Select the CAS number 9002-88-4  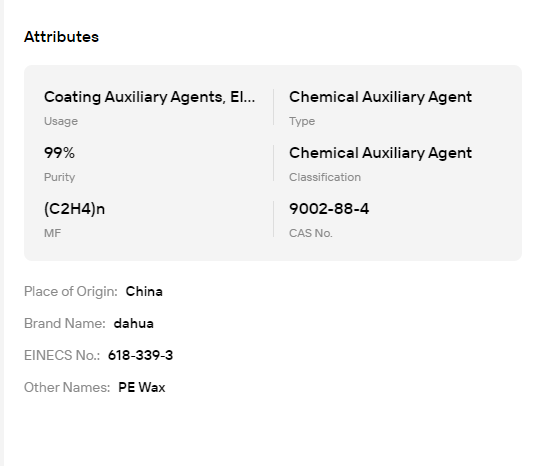click(329, 209)
